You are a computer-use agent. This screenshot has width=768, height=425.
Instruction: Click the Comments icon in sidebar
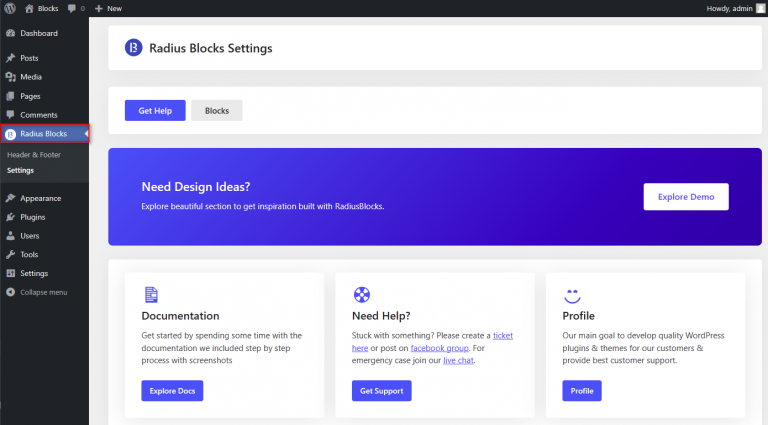[x=10, y=115]
